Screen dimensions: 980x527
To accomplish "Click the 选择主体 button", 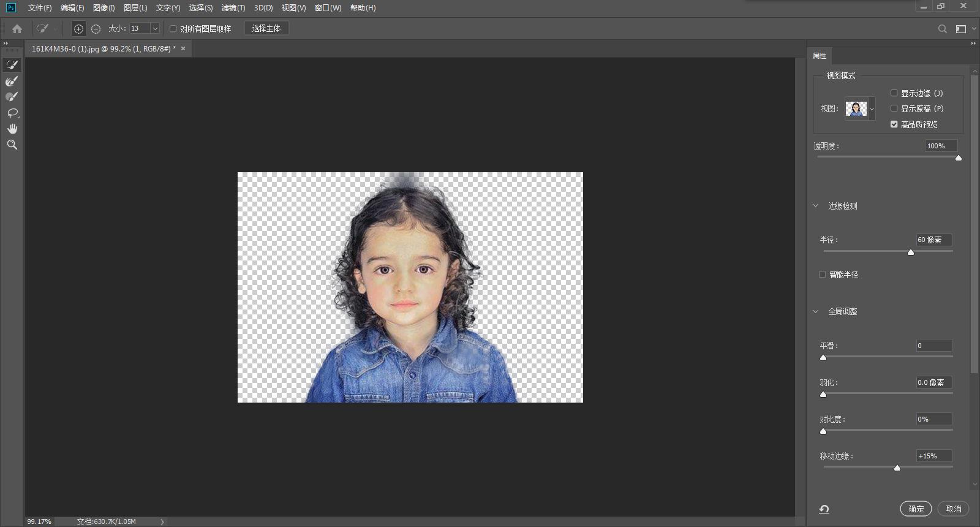I will click(266, 29).
